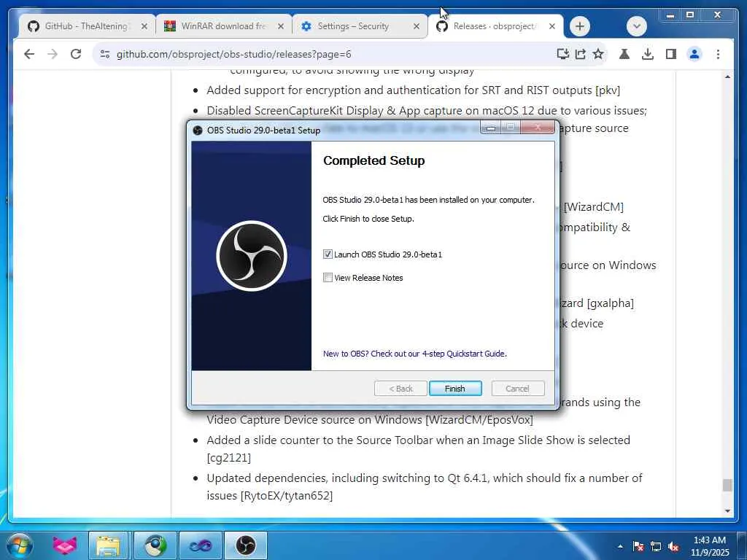Screen dimensions: 747x560
Task: Open the 4-step Quickstart Guide link
Action: [x=414, y=354]
